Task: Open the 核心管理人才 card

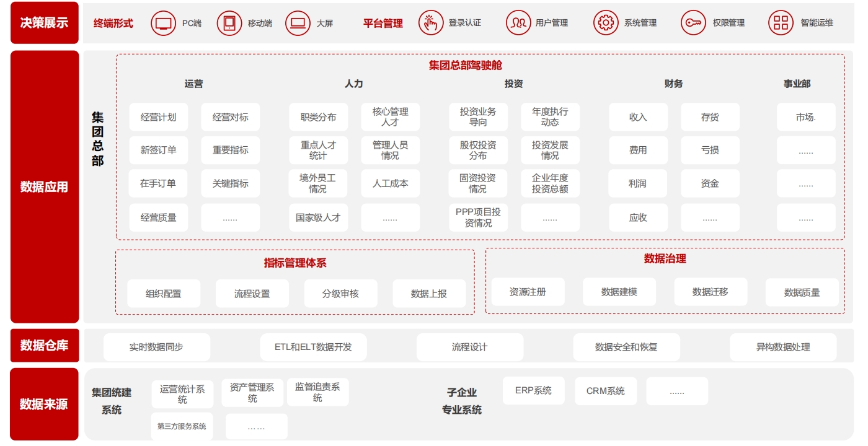Action: (390, 117)
